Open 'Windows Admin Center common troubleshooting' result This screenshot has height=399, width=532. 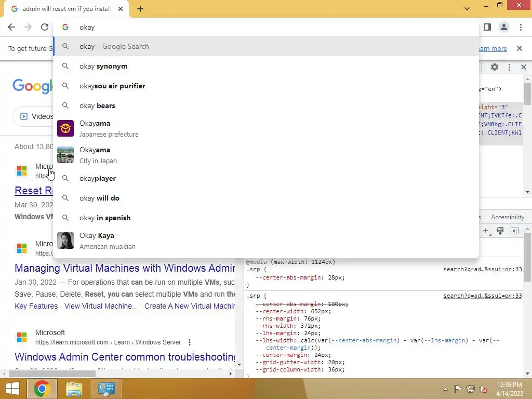click(125, 357)
